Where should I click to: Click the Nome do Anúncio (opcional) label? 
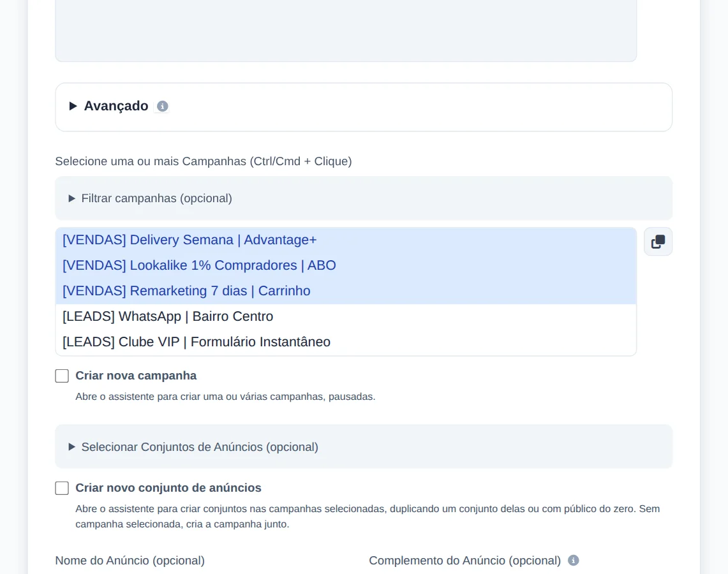coord(130,561)
